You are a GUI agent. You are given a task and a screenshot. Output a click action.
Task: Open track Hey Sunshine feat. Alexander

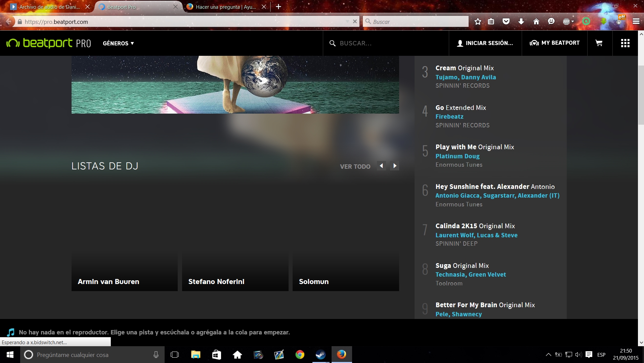495,187
